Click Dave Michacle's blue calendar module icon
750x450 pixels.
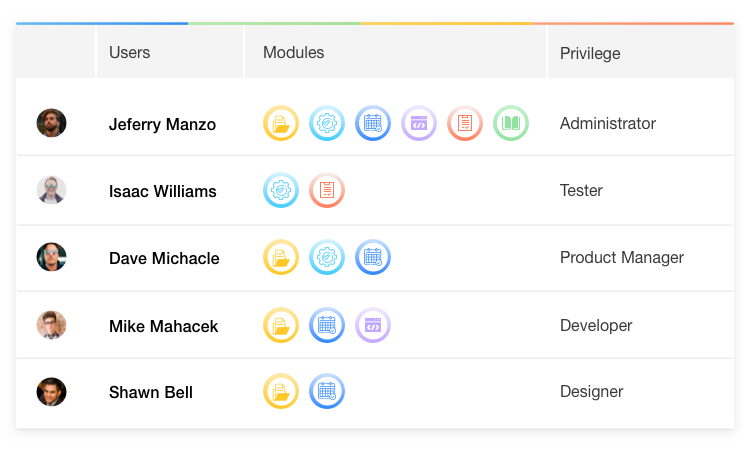tap(373, 257)
